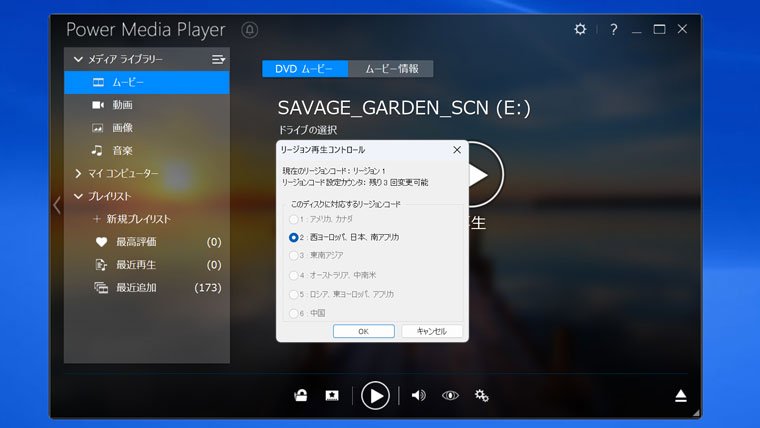This screenshot has width=760, height=428.
Task: Click the picture icon beside 画像
Action: pyautogui.click(x=97, y=128)
